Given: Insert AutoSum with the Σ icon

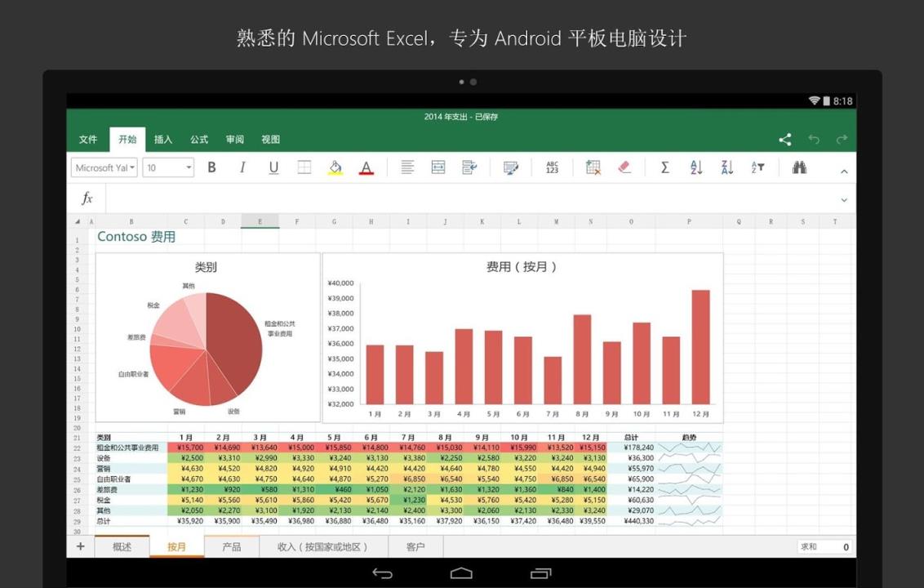Looking at the screenshot, I should point(664,167).
